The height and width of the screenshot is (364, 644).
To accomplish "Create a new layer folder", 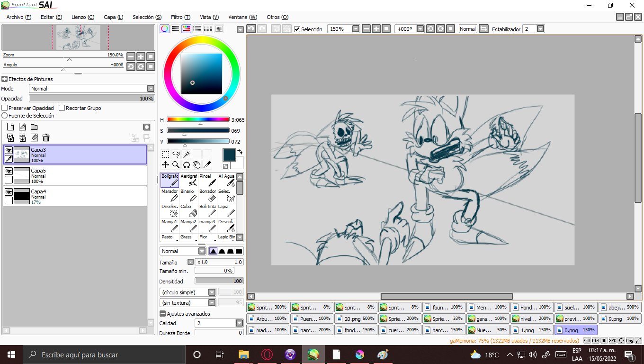I will [x=34, y=127].
